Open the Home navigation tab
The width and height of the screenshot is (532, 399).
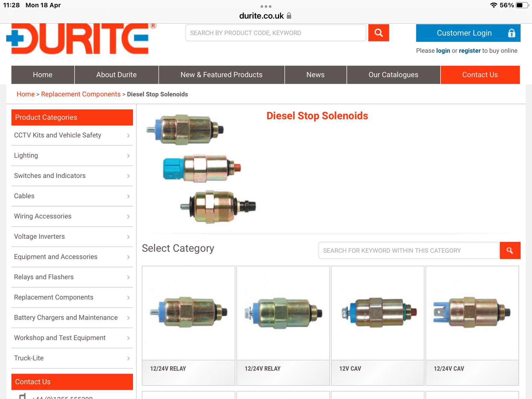[x=43, y=75]
